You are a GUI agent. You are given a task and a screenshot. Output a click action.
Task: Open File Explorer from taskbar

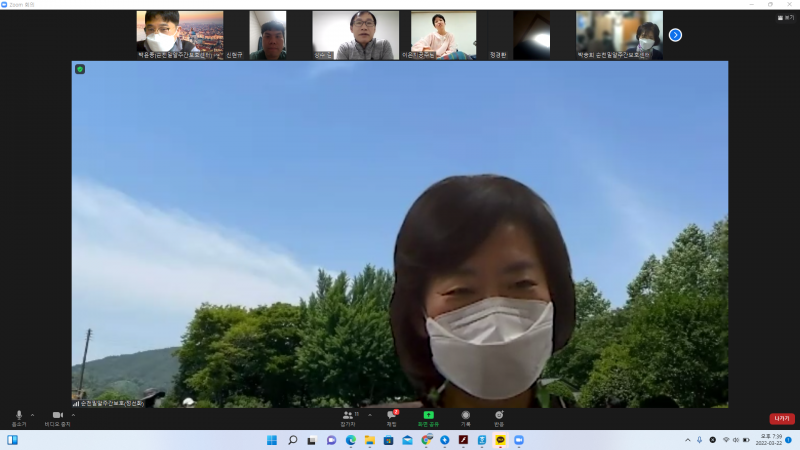pos(369,440)
